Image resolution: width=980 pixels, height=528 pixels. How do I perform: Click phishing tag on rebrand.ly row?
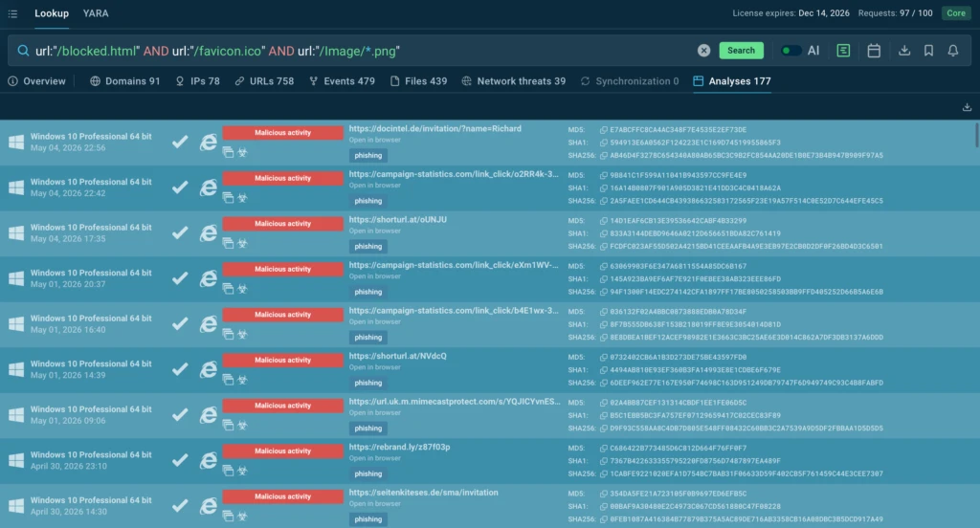(368, 473)
